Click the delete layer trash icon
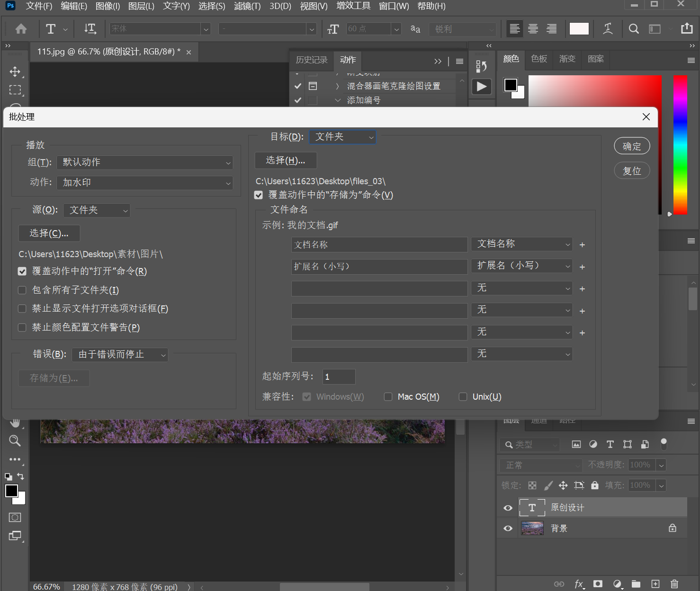Image resolution: width=700 pixels, height=591 pixels. click(674, 584)
